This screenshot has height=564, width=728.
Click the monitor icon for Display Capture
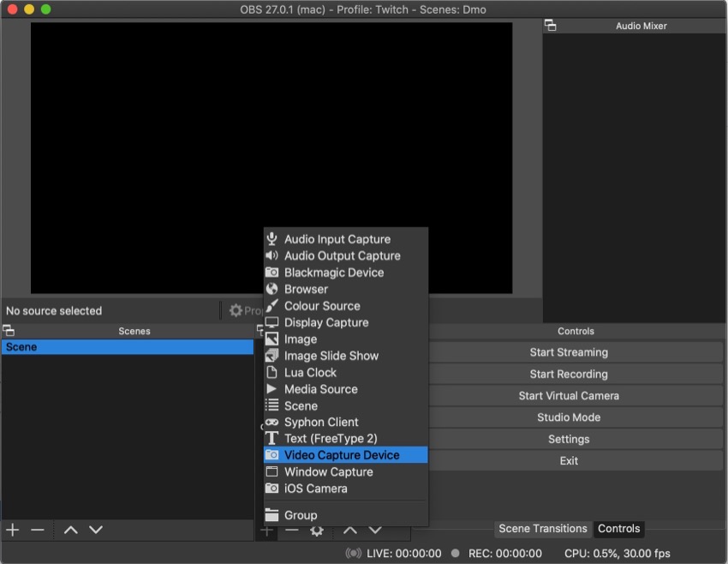272,322
